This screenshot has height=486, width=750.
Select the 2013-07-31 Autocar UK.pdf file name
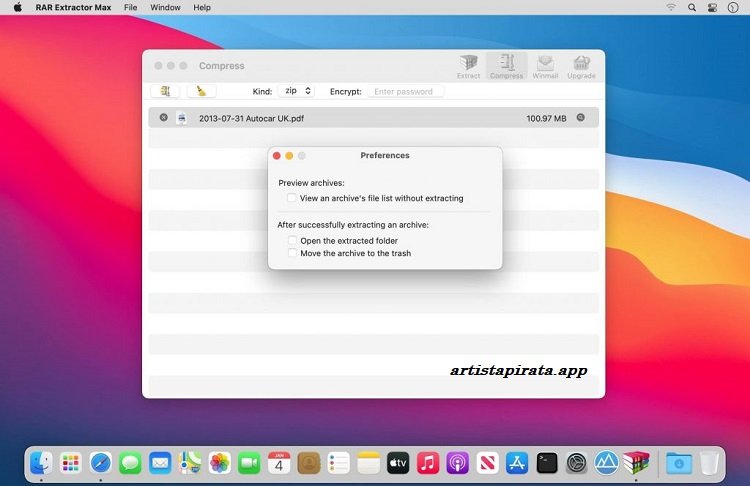251,118
